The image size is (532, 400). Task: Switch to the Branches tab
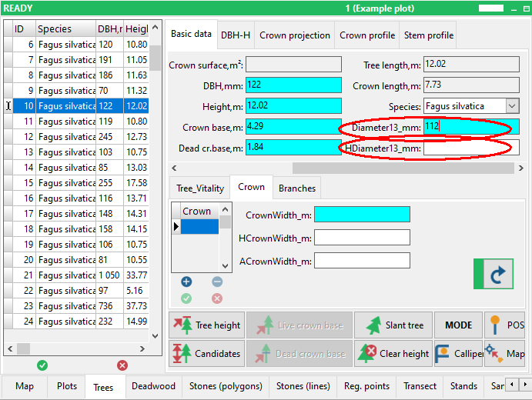click(296, 188)
